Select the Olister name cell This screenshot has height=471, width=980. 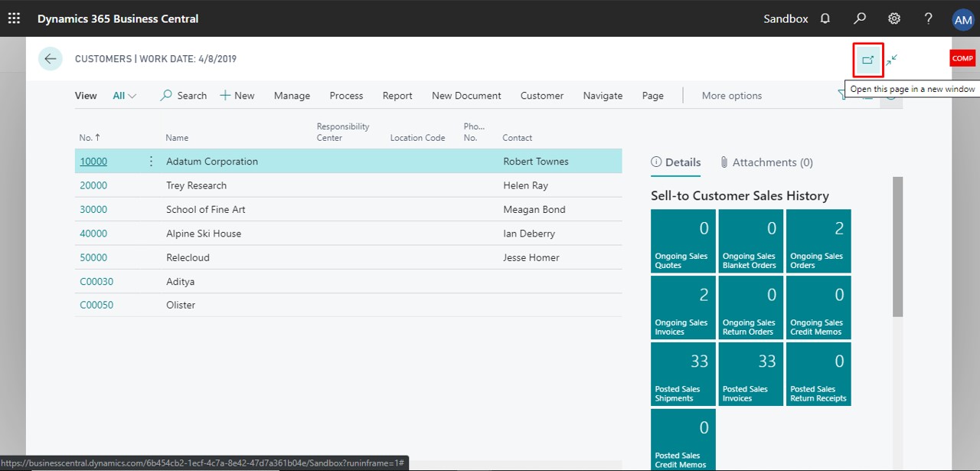[x=181, y=305]
